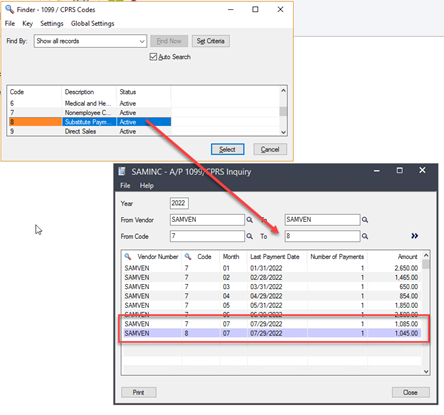Click magnifier icon in Code column header

(x=188, y=257)
